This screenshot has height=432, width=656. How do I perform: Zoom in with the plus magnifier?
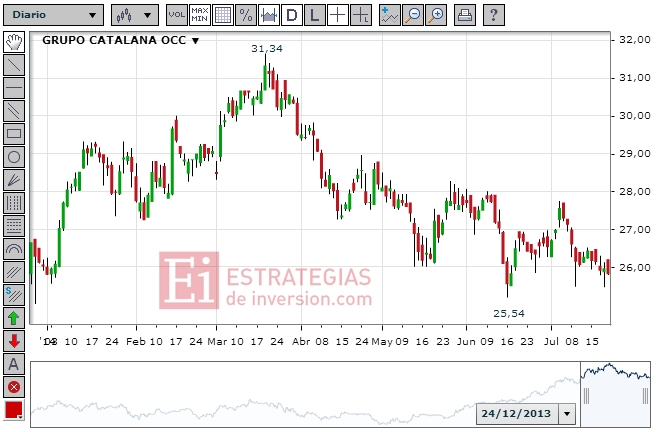(436, 15)
